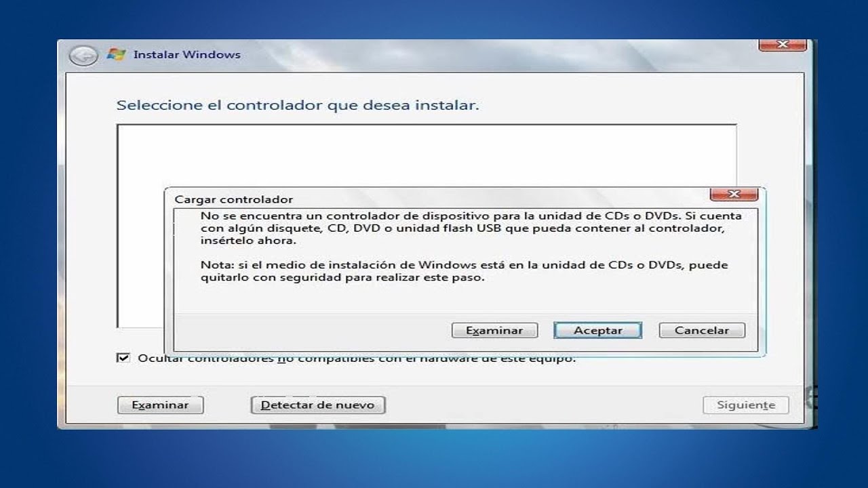Toggle Ocultar controladores no compatibles checkbox

pos(123,359)
